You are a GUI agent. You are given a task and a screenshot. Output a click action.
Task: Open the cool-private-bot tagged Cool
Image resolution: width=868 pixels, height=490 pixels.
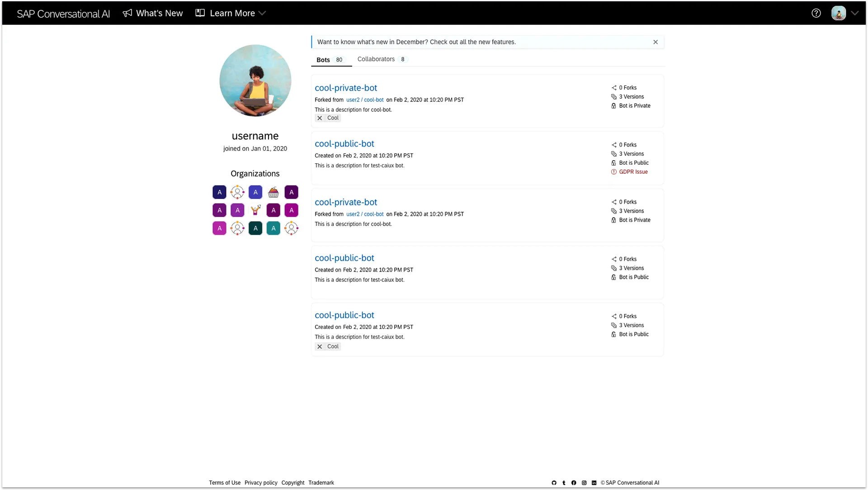coord(346,88)
